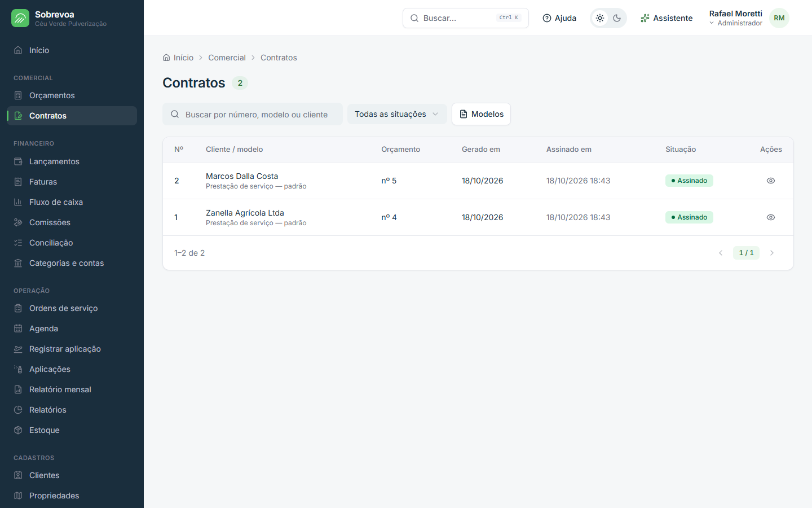View contract for Marcos Dalla Costa
This screenshot has width=812, height=508.
coord(771,181)
